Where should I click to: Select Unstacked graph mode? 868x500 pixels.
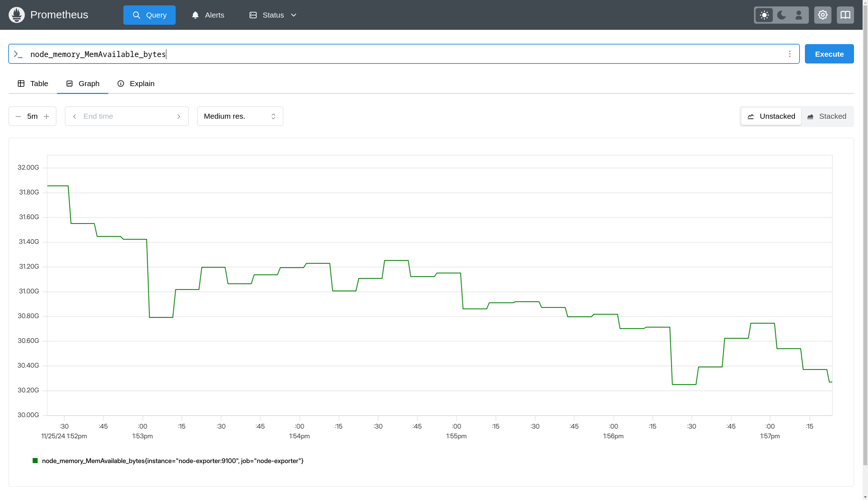[771, 116]
